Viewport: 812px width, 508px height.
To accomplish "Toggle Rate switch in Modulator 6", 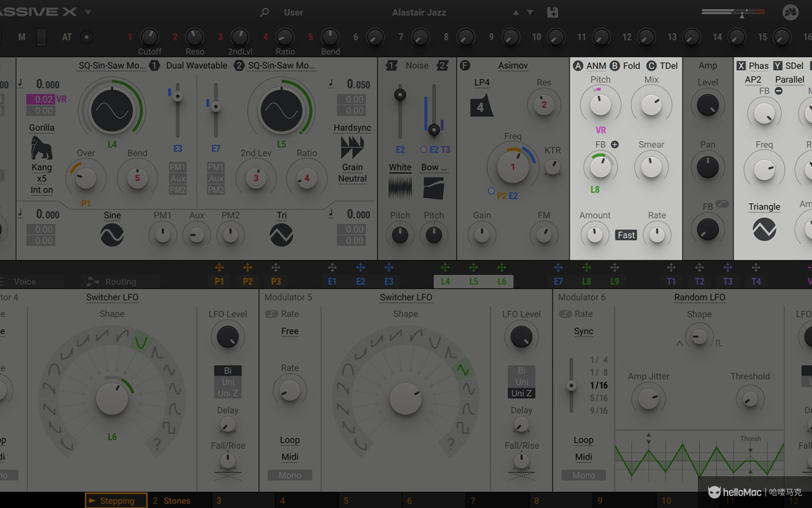I will [565, 314].
